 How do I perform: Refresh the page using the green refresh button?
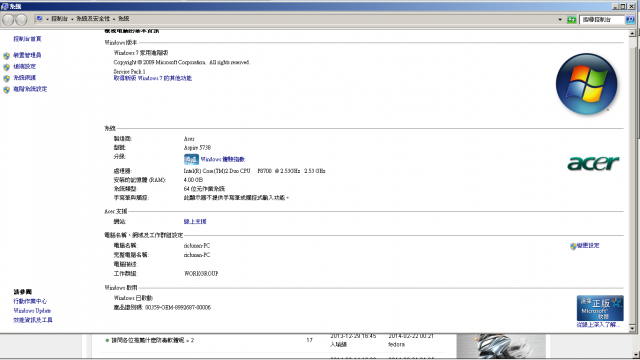click(571, 20)
